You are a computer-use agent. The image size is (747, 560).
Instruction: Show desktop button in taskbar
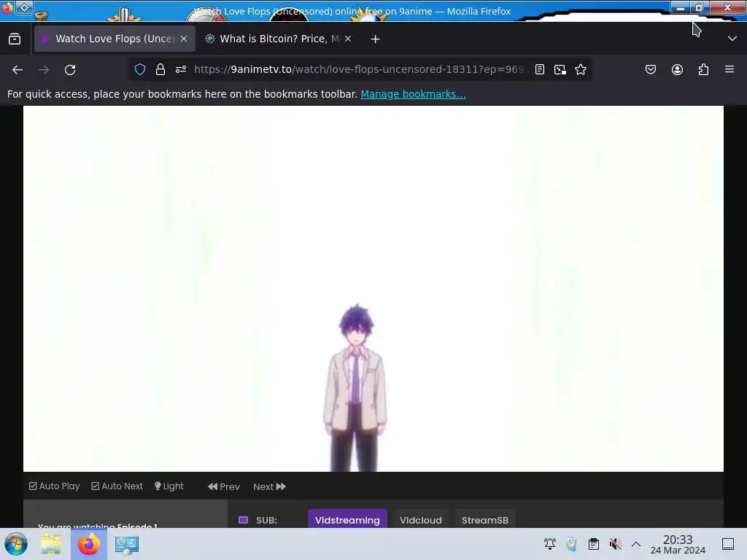728,544
